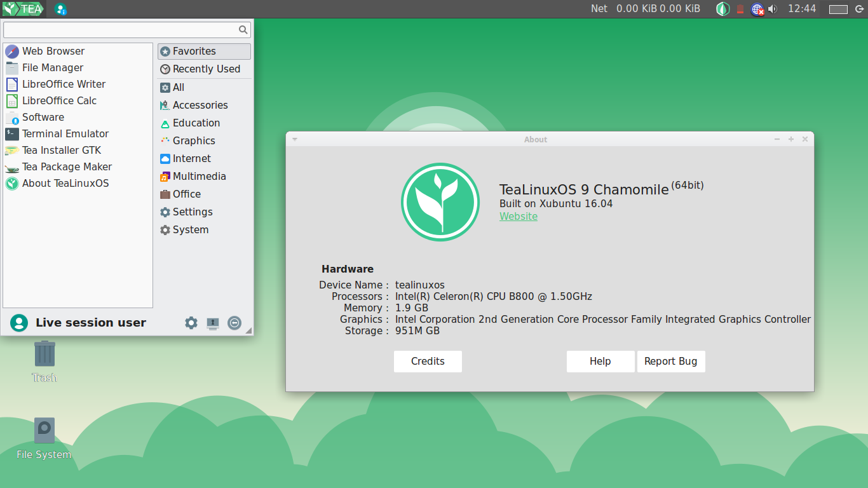
Task: Click the log out arrow icon in the top panel
Action: pyautogui.click(x=860, y=9)
